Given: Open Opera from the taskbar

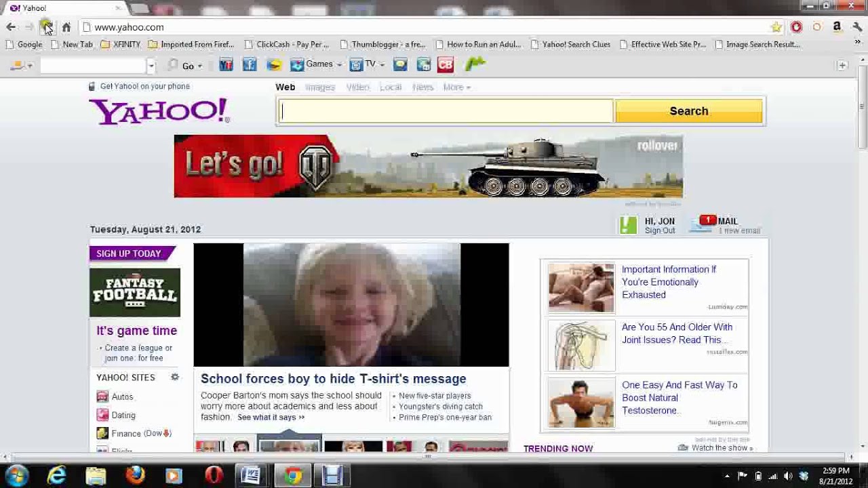Looking at the screenshot, I should [x=214, y=475].
